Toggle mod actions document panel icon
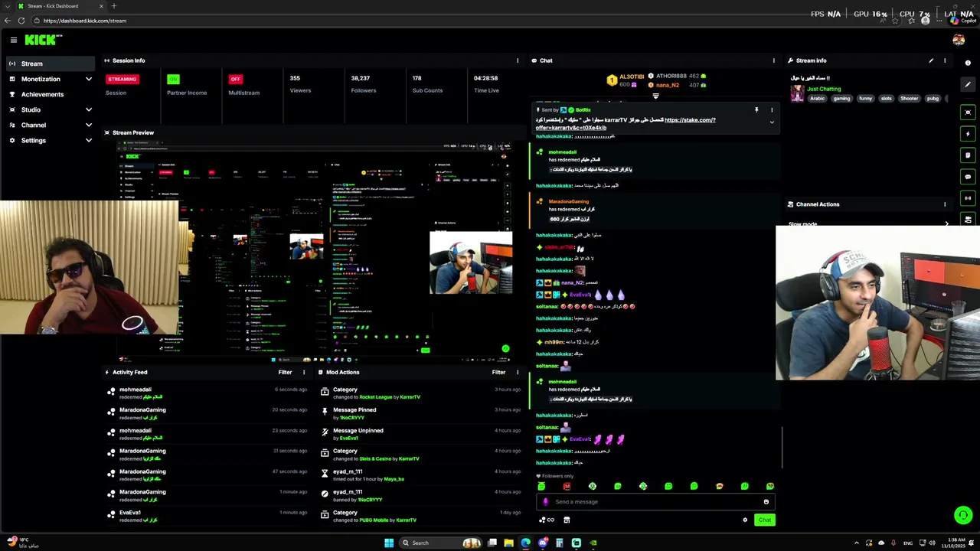 coord(968,155)
